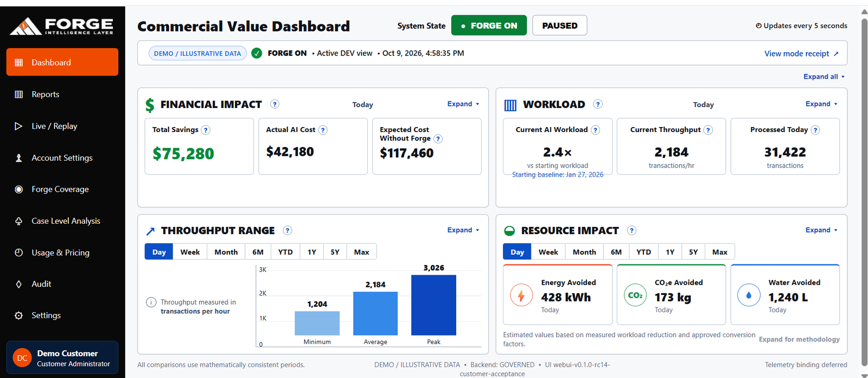Click the Reports icon in sidebar
Screen dimensions: 868x378
18,94
